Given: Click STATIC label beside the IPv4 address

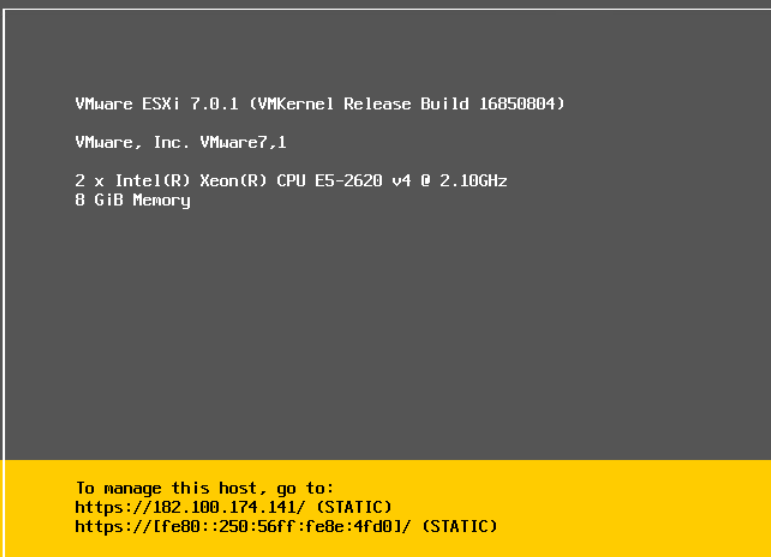Looking at the screenshot, I should point(354,507).
